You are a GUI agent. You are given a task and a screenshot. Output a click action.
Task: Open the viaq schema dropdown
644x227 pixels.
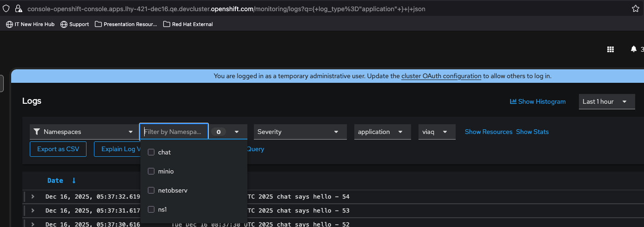pyautogui.click(x=437, y=132)
